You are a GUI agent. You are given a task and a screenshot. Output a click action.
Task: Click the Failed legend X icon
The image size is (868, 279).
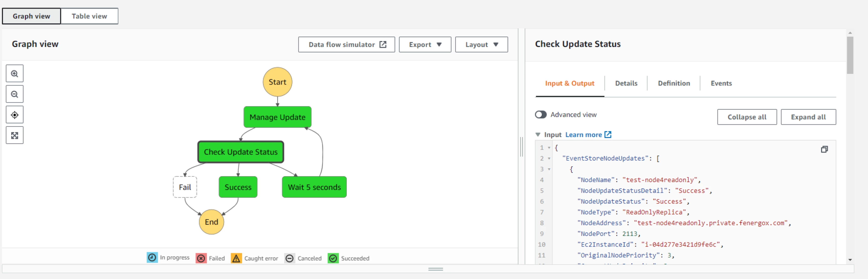pos(201,258)
